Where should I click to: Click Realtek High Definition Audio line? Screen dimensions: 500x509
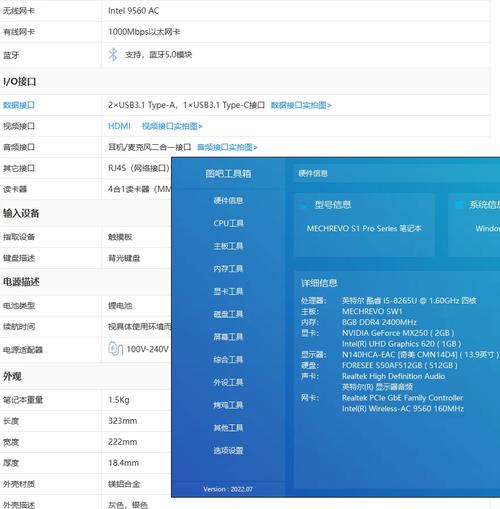[393, 376]
